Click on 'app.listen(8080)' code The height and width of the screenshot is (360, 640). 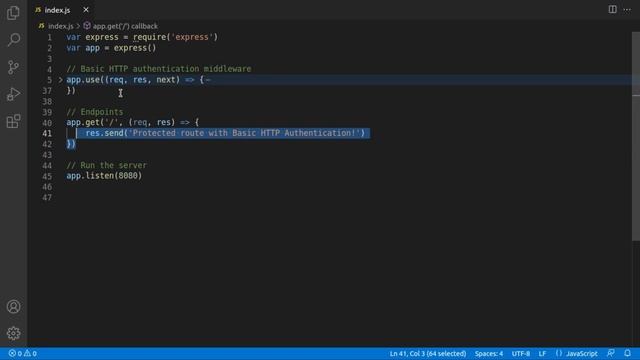coord(104,176)
